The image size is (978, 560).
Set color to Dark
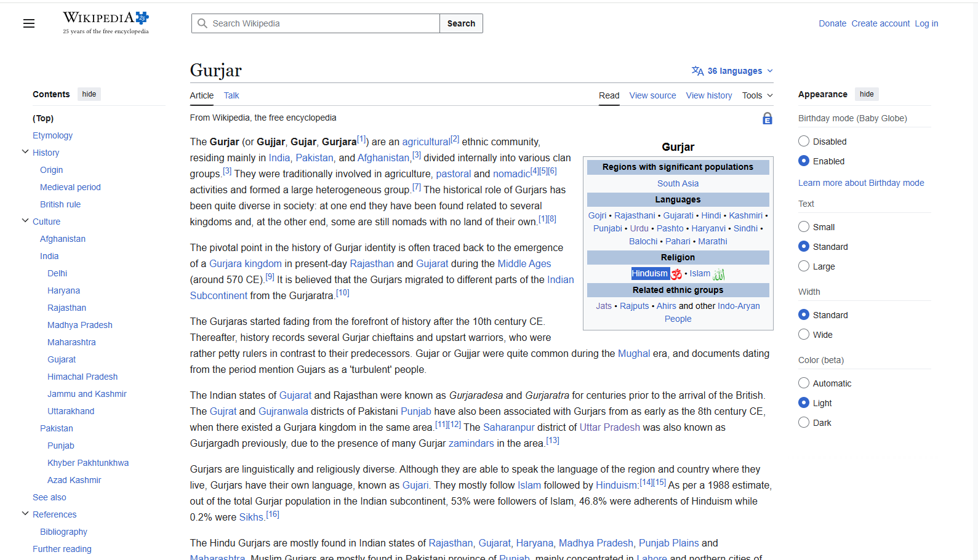click(804, 422)
